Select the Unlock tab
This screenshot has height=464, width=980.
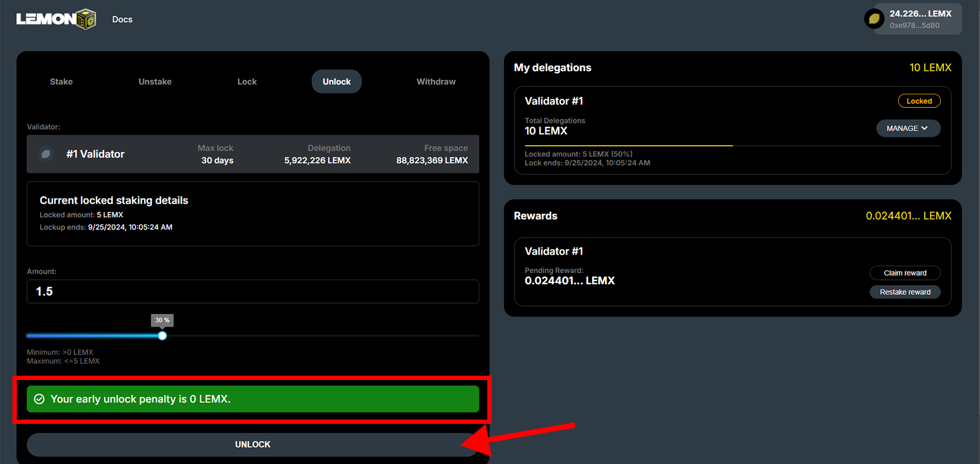point(336,81)
